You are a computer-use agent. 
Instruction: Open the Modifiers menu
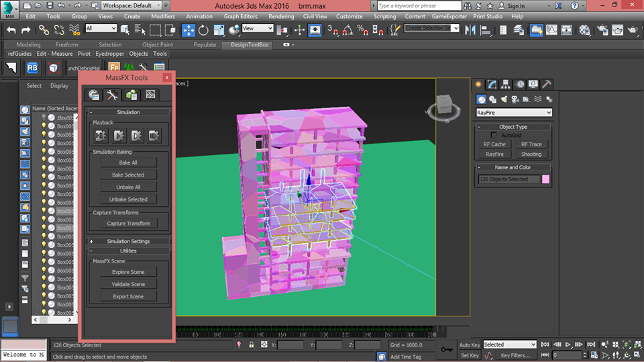coord(162,16)
